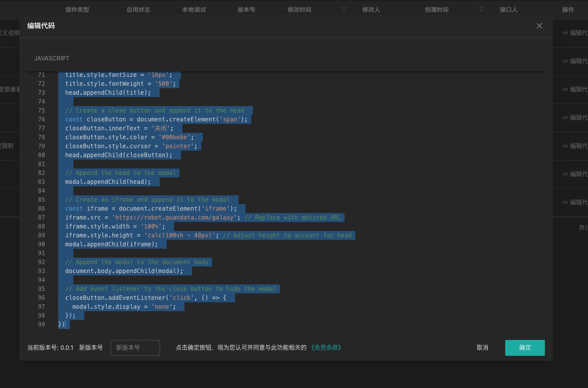Click the 确定 confirm button

pyautogui.click(x=525, y=347)
